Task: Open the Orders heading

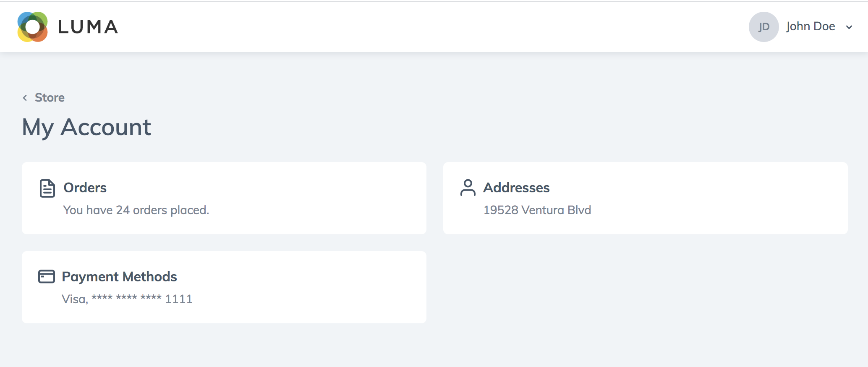Action: (x=85, y=188)
